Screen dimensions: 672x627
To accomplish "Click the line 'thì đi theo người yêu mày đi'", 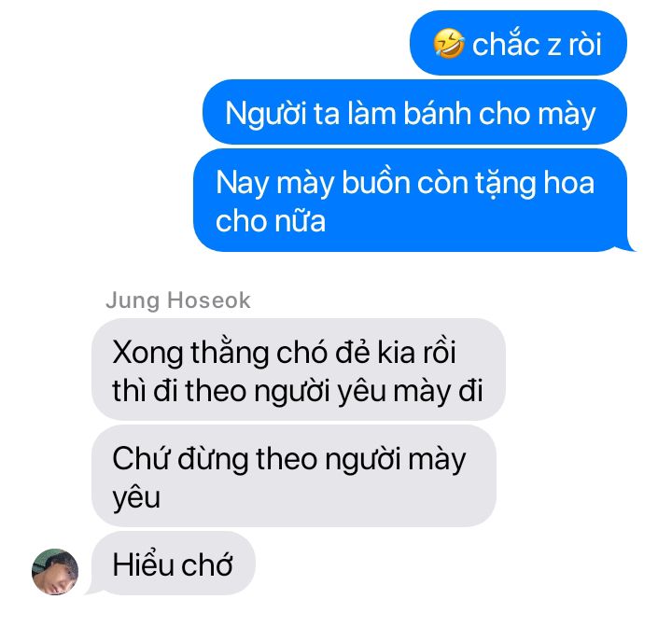I will pyautogui.click(x=298, y=390).
